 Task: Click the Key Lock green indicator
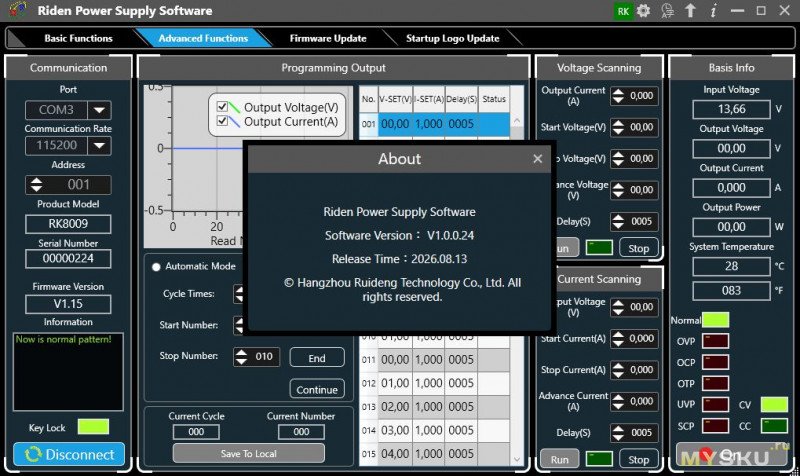click(x=93, y=427)
